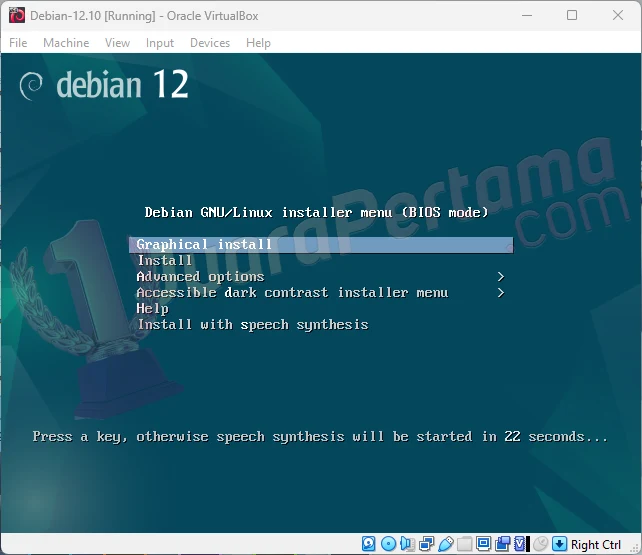Close the VirtualBox window
The image size is (642, 555).
(618, 16)
